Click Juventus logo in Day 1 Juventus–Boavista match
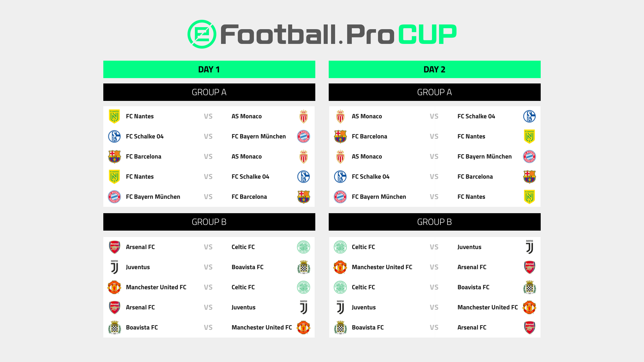This screenshot has height=362, width=644. click(114, 267)
